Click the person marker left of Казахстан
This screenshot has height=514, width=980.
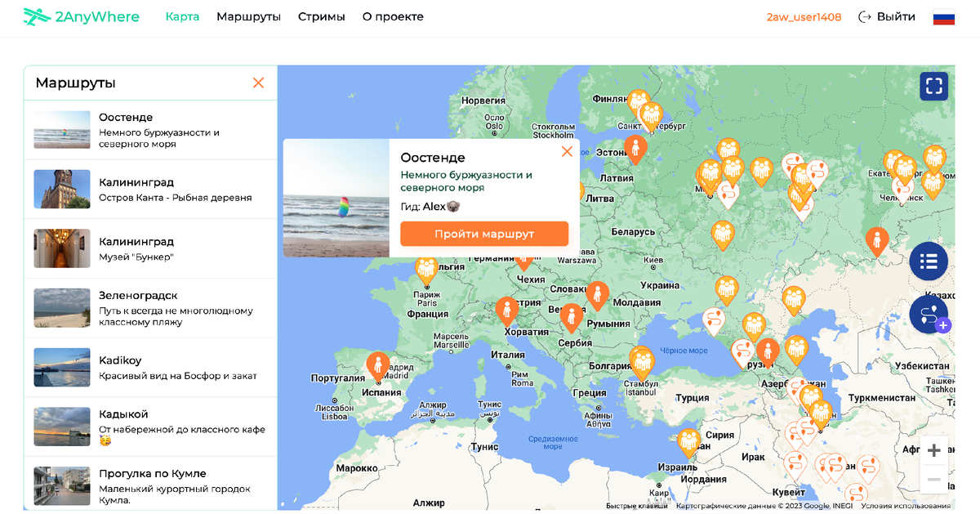click(x=877, y=241)
